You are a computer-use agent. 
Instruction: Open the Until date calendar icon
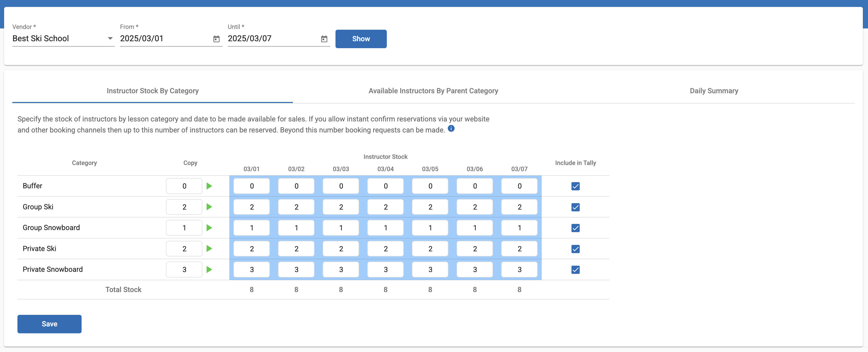324,39
